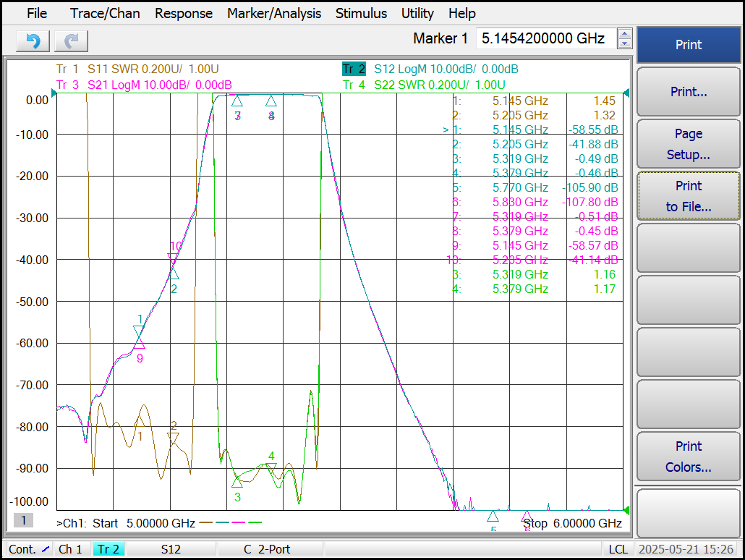This screenshot has height=560, width=745.
Task: Click the Print... softkey
Action: click(x=689, y=92)
